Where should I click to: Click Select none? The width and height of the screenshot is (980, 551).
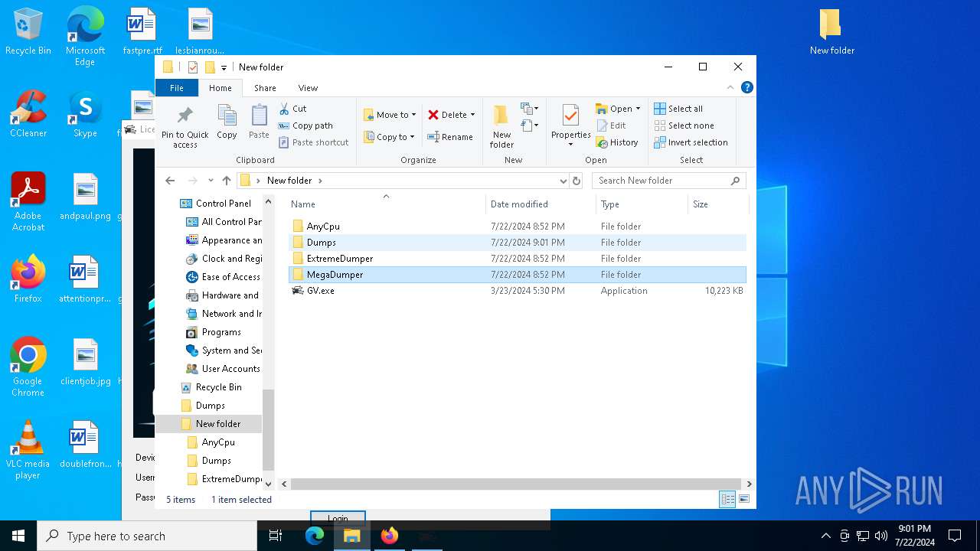pos(684,126)
